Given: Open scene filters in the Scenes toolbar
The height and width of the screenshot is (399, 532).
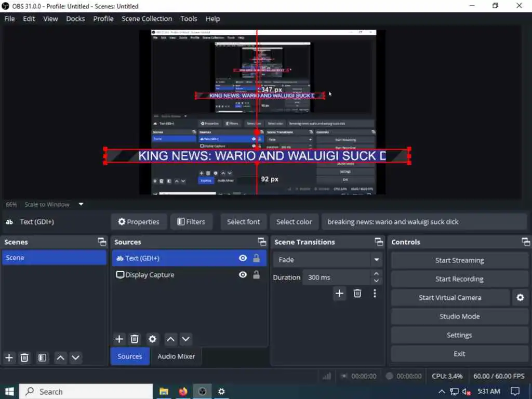Looking at the screenshot, I should tap(43, 357).
